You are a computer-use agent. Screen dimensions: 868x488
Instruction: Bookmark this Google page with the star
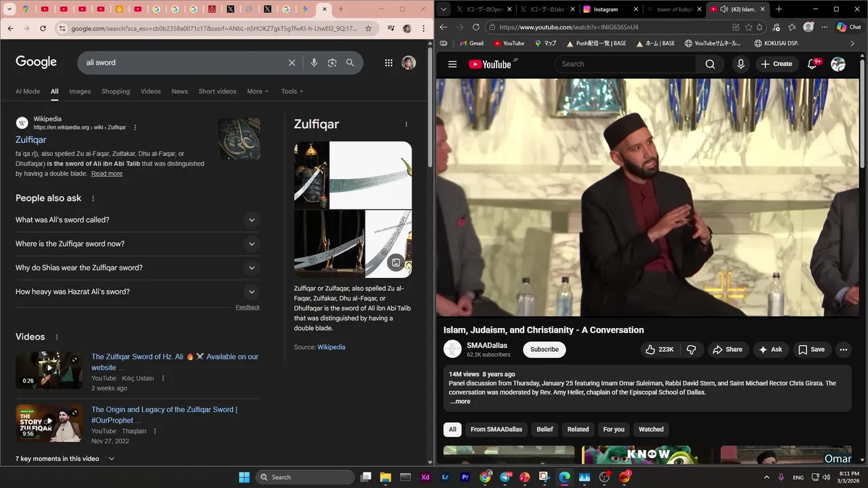coord(368,28)
